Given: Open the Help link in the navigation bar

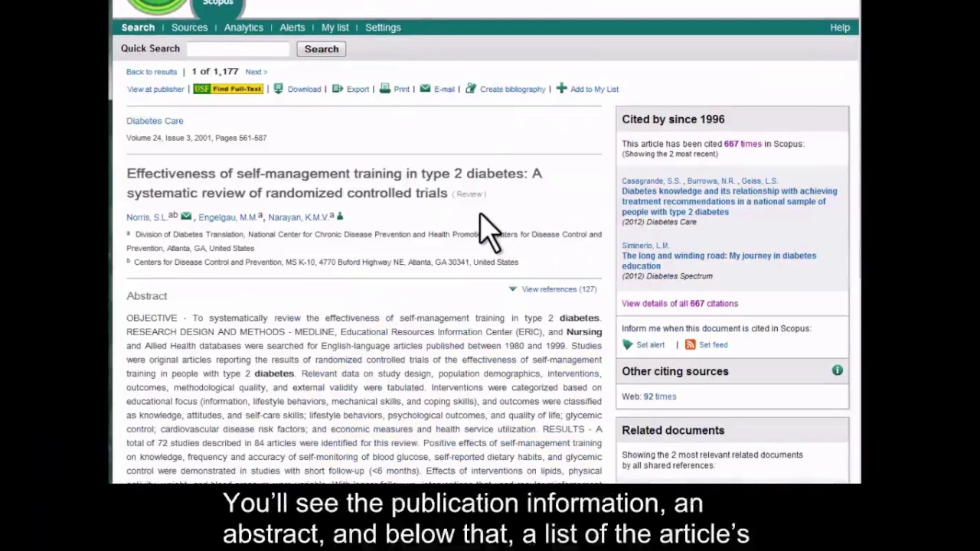Looking at the screenshot, I should tap(840, 28).
